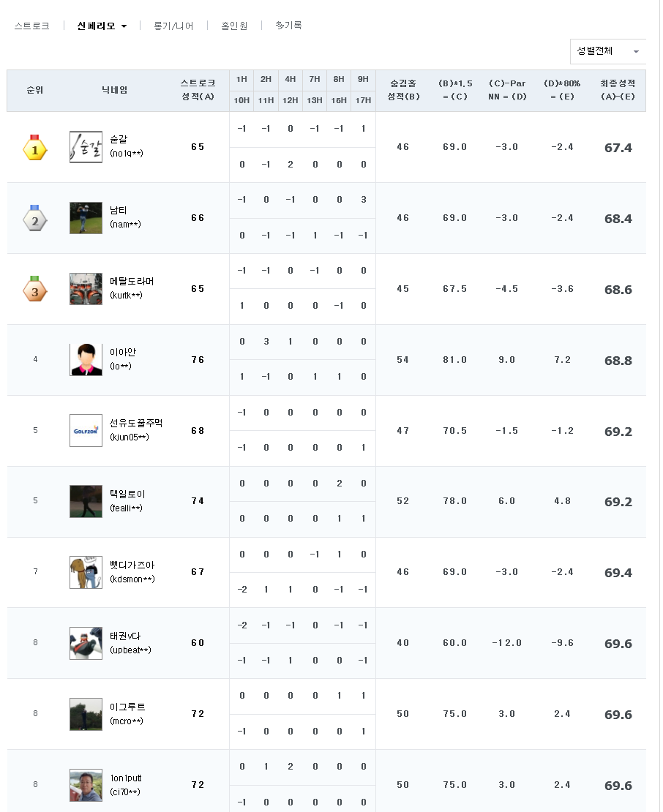Open 남티's golfer profile picture
The height and width of the screenshot is (812, 663).
point(86,218)
